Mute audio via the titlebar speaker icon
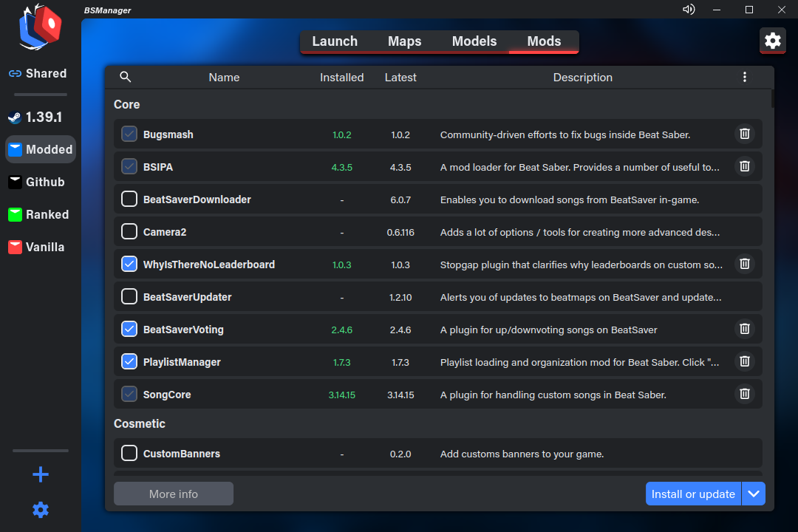Screen dimensions: 798x532 [688, 9]
